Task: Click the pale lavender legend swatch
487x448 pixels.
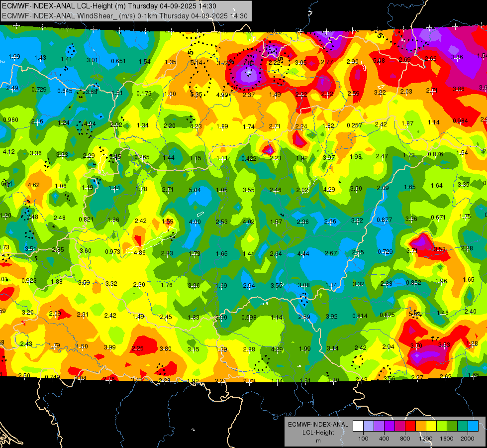Action: click(369, 426)
